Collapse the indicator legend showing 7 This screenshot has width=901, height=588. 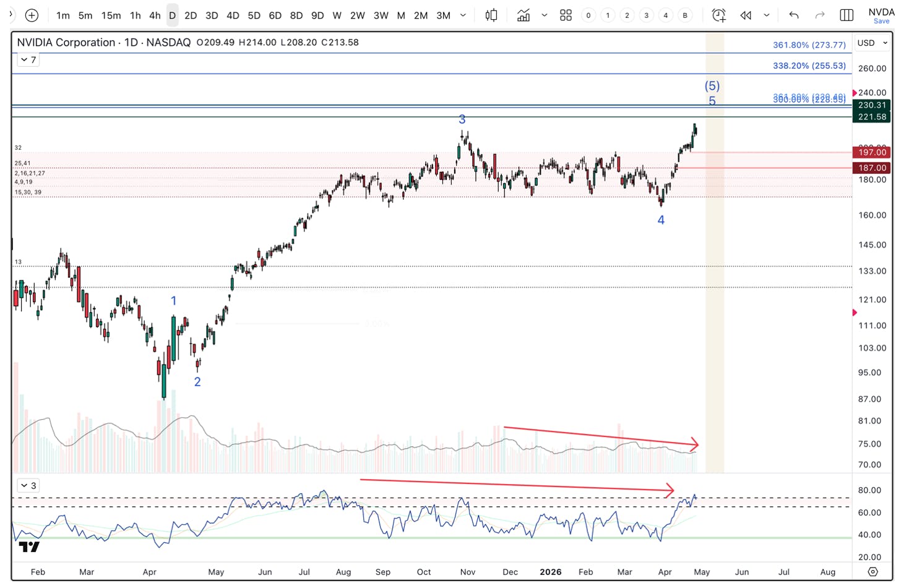(28, 60)
